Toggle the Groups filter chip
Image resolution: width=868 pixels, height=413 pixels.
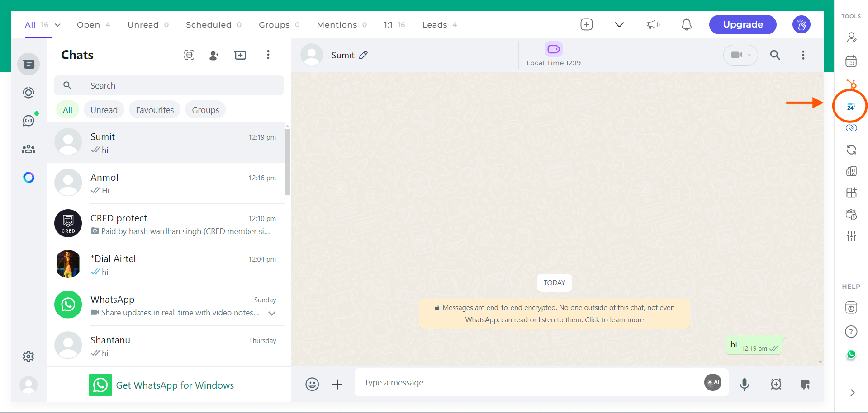point(205,109)
